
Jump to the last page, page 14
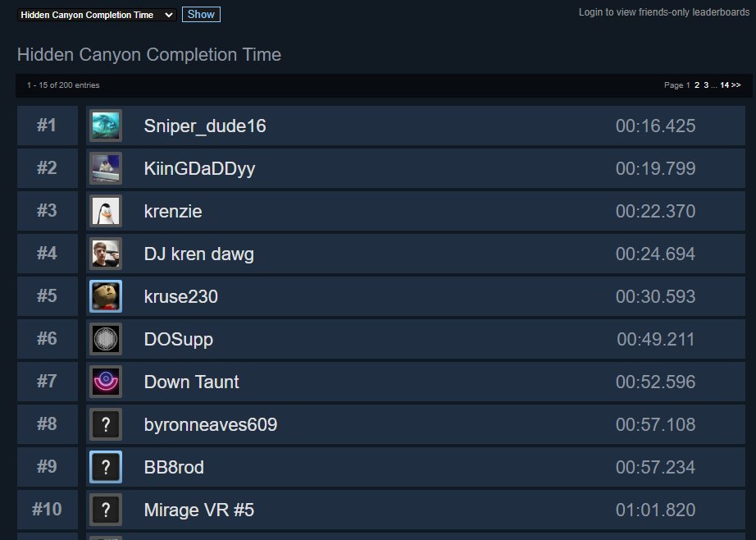tap(723, 85)
